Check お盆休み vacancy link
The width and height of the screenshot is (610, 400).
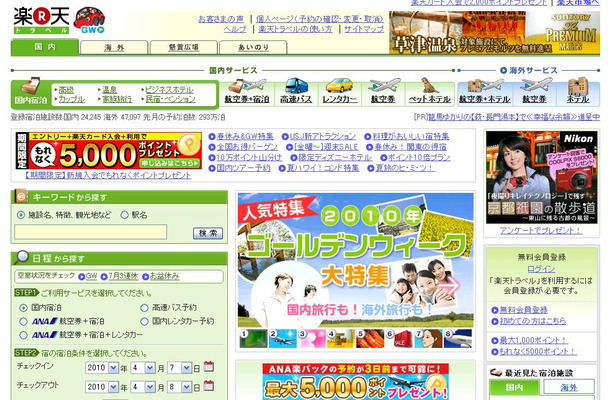coord(165,276)
